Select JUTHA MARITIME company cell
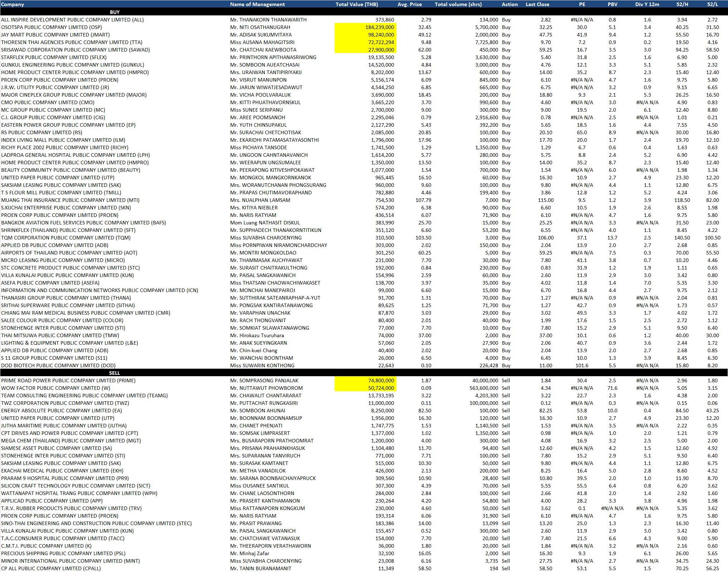 coord(64,426)
